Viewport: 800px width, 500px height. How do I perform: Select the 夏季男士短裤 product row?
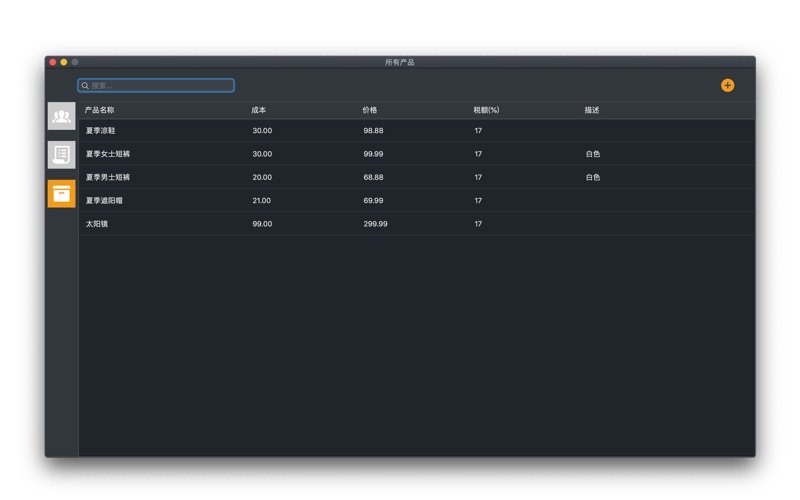(108, 177)
